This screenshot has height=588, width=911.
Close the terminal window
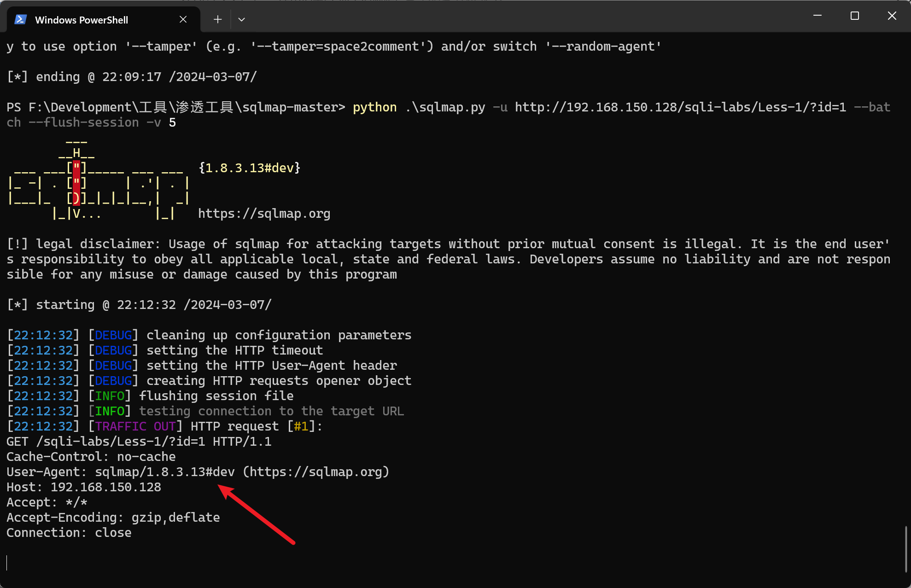(x=892, y=16)
